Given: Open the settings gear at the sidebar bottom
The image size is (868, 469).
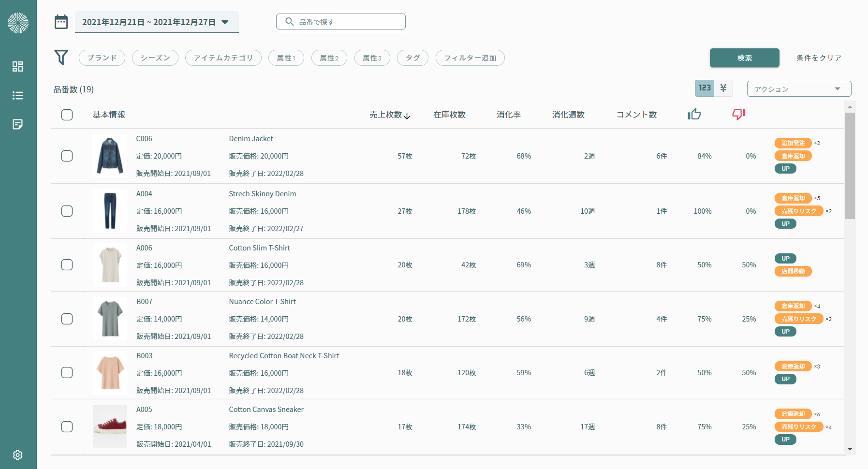Looking at the screenshot, I should (18, 455).
